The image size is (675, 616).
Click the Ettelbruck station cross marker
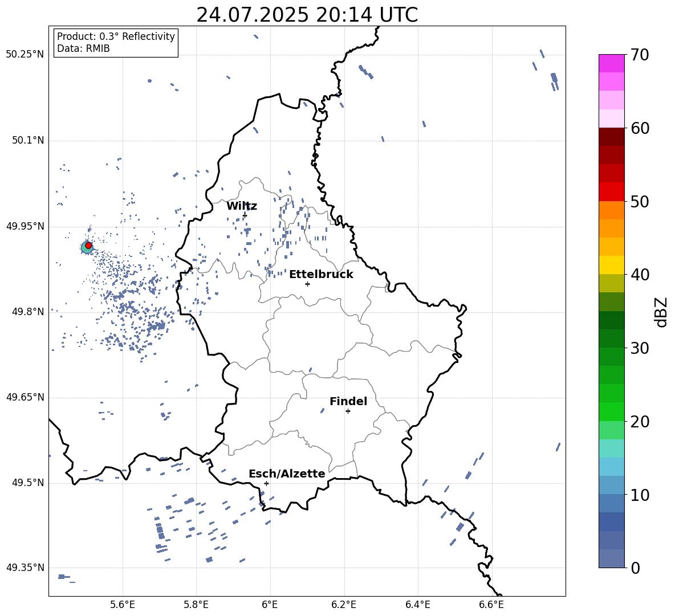coord(307,284)
